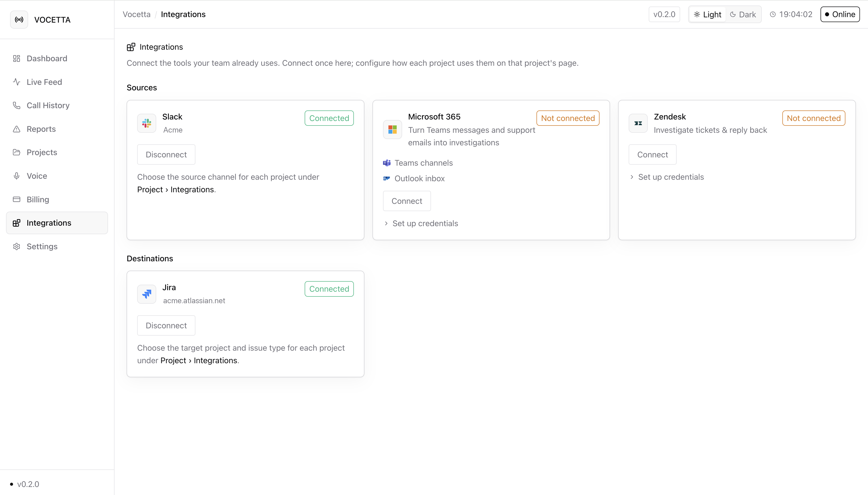Click the Zendesk logo icon
This screenshot has height=495, width=868.
[638, 123]
